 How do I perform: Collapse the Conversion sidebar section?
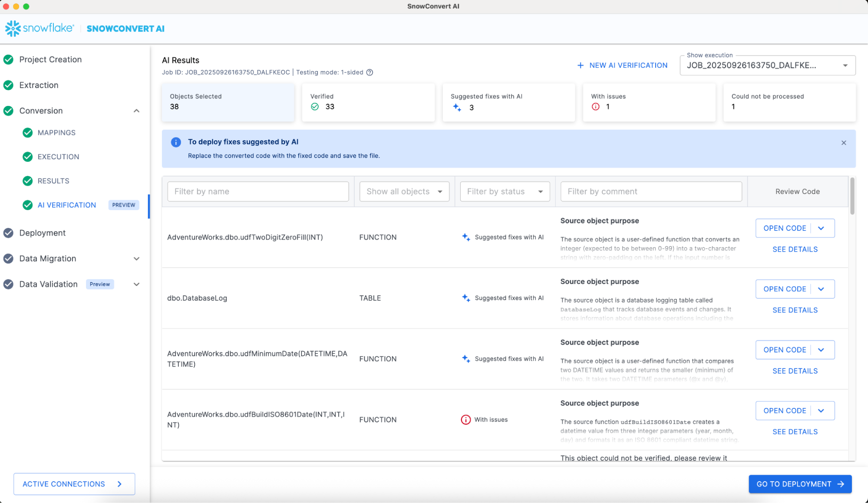pyautogui.click(x=136, y=111)
